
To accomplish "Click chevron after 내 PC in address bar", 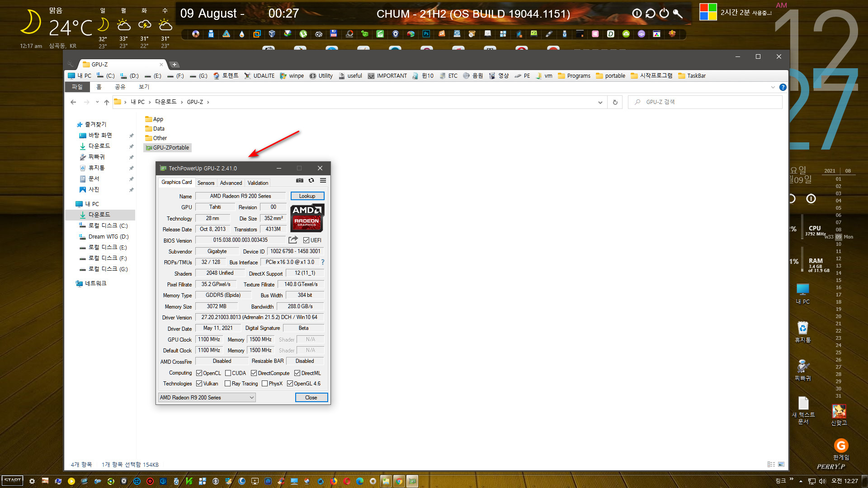I will click(149, 102).
